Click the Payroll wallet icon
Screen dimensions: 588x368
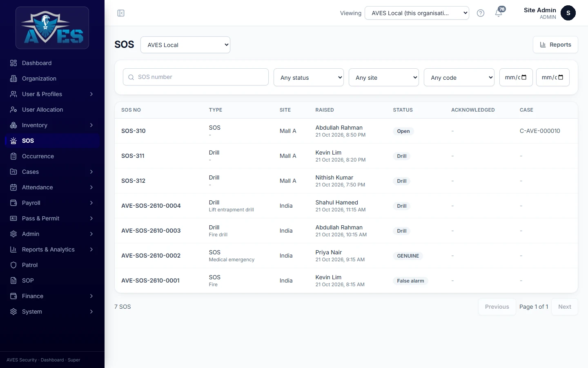[x=13, y=203]
